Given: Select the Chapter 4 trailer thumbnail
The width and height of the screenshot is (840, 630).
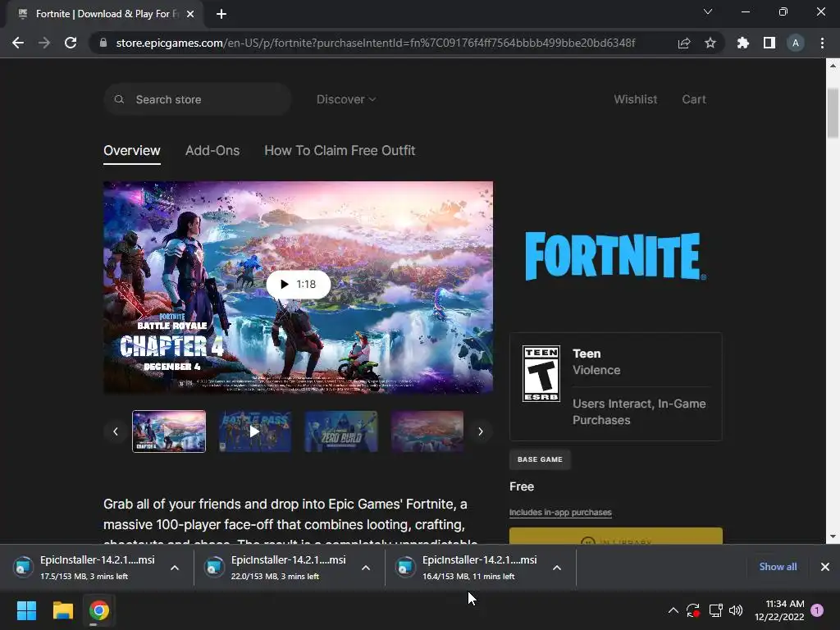Looking at the screenshot, I should [x=169, y=431].
